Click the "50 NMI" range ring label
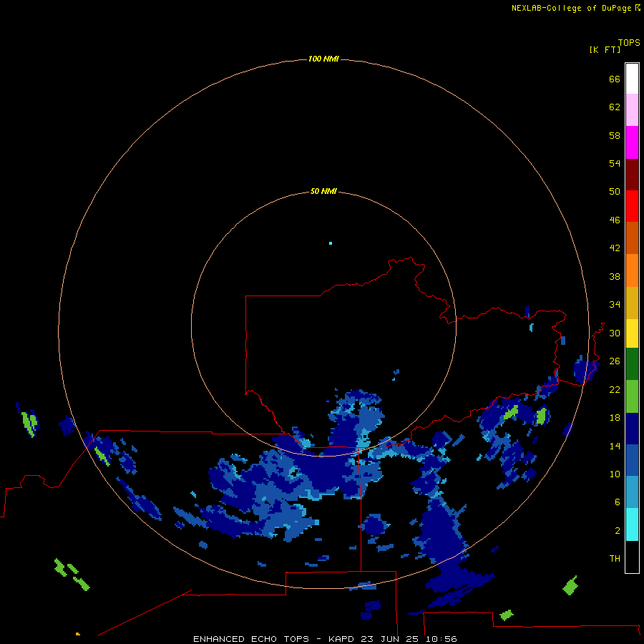 tap(323, 191)
